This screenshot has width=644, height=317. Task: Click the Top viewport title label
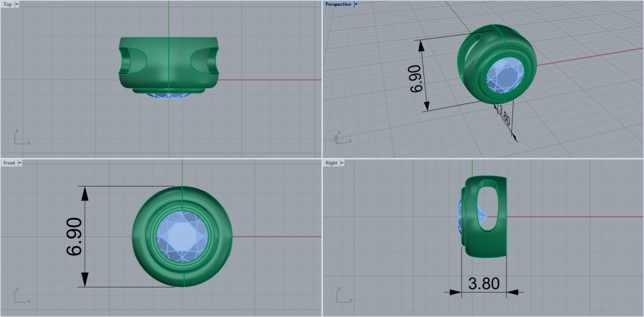7,4
